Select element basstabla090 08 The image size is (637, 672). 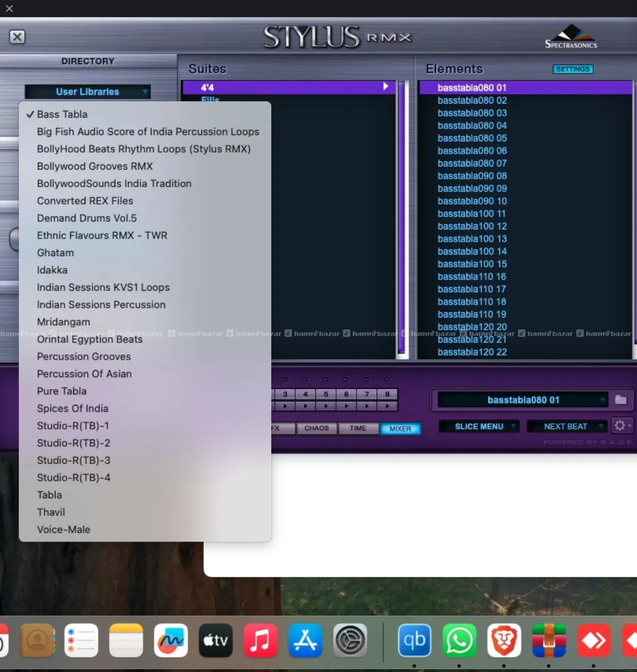click(526, 176)
